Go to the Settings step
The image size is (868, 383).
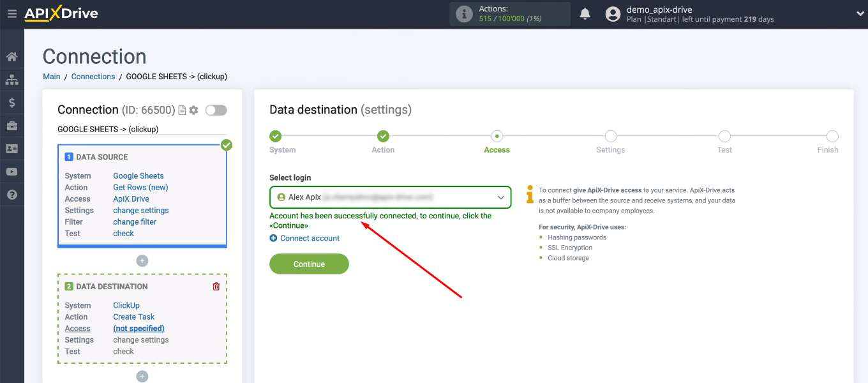click(611, 136)
